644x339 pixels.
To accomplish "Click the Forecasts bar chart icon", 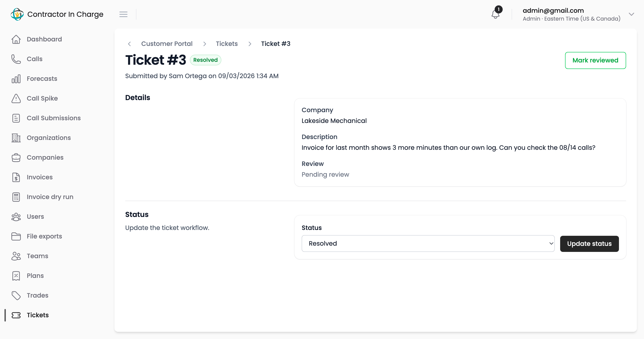I will point(16,79).
